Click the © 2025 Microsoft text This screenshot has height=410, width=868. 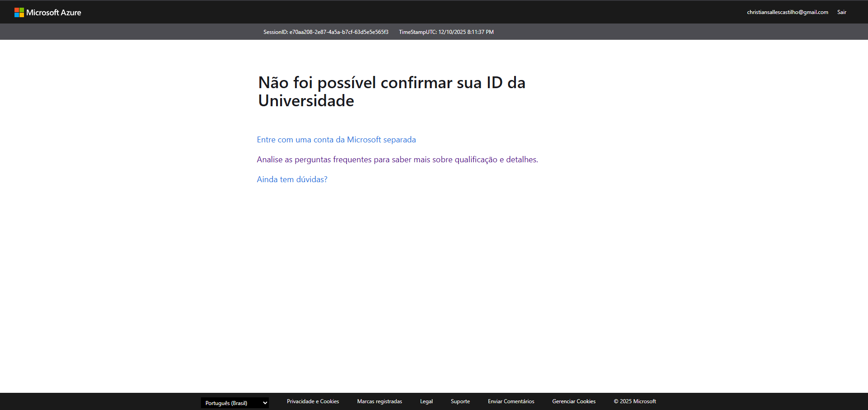pos(635,401)
